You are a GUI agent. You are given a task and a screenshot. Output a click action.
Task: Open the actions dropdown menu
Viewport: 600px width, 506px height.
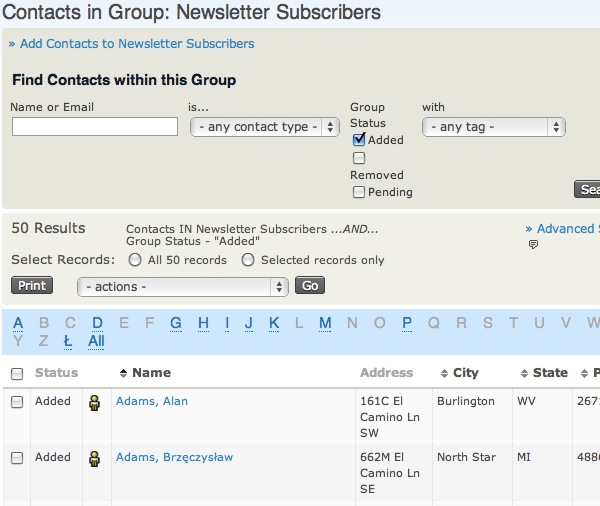tap(183, 287)
